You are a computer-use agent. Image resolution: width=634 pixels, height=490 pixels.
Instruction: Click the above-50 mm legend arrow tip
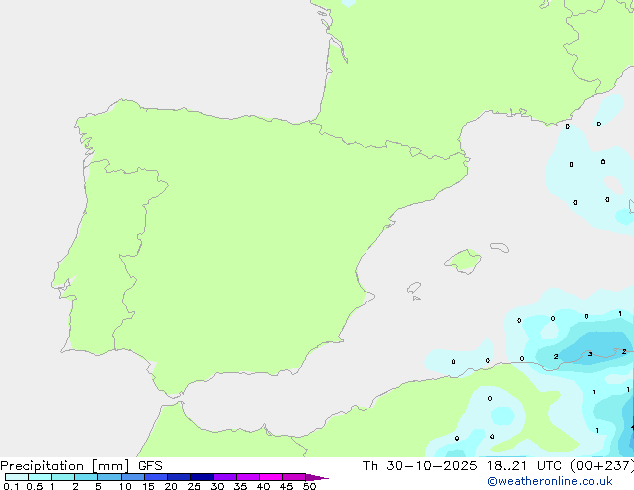tap(317, 477)
